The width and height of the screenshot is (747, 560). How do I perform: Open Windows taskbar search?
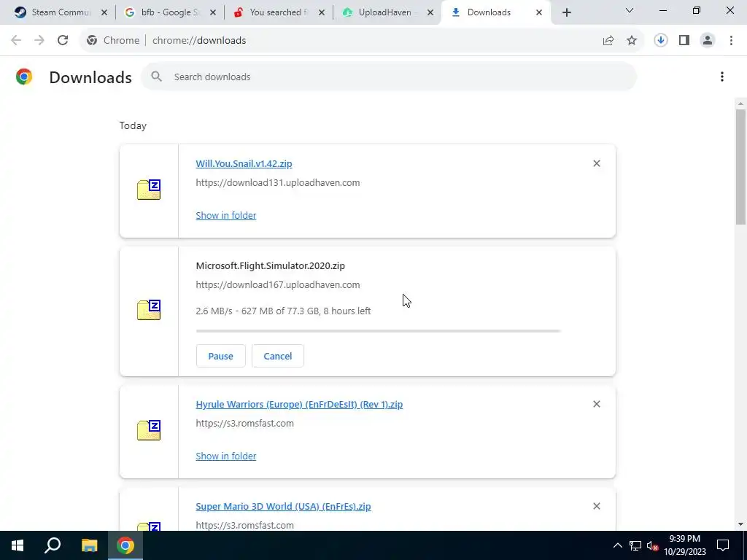click(x=53, y=545)
